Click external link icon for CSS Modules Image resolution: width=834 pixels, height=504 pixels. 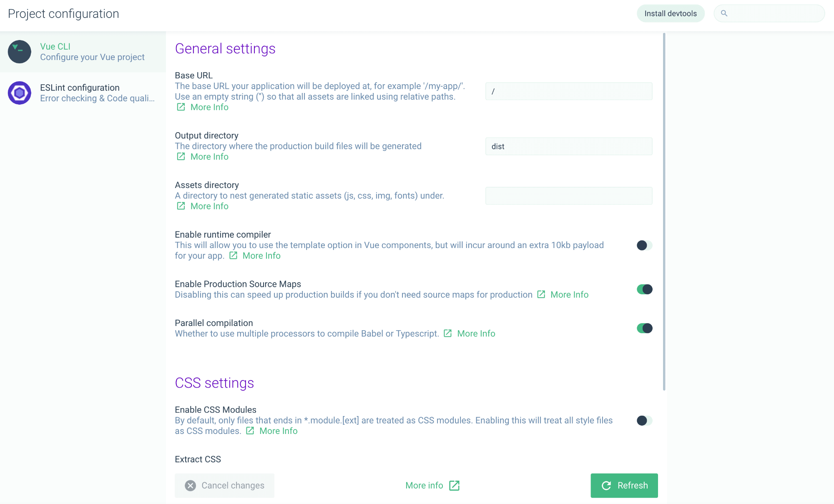point(250,431)
